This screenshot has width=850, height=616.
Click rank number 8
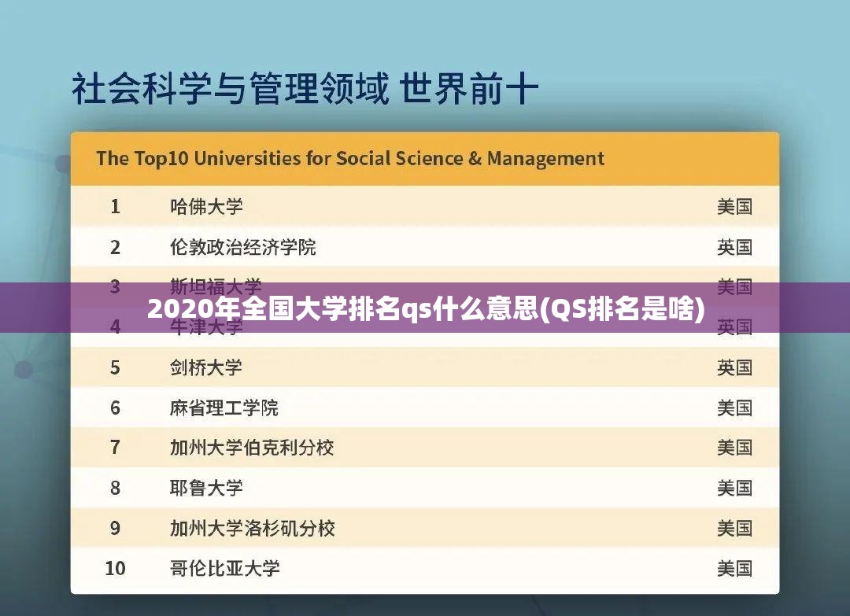pyautogui.click(x=115, y=488)
